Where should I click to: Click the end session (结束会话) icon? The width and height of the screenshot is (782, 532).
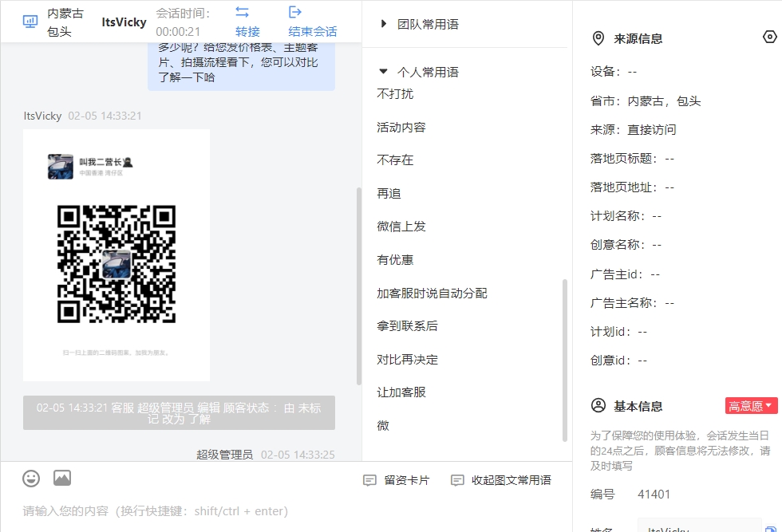pos(295,13)
